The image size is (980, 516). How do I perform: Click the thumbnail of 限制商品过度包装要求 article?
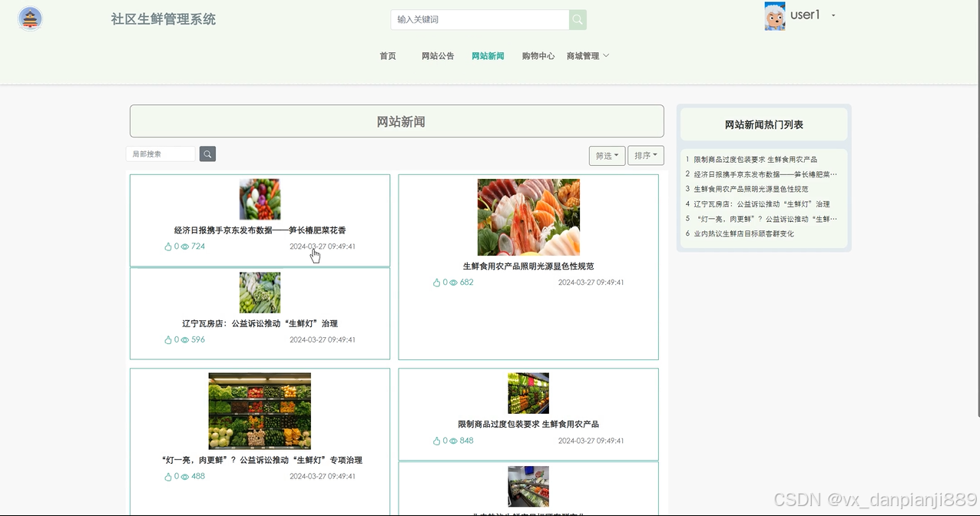tap(528, 393)
